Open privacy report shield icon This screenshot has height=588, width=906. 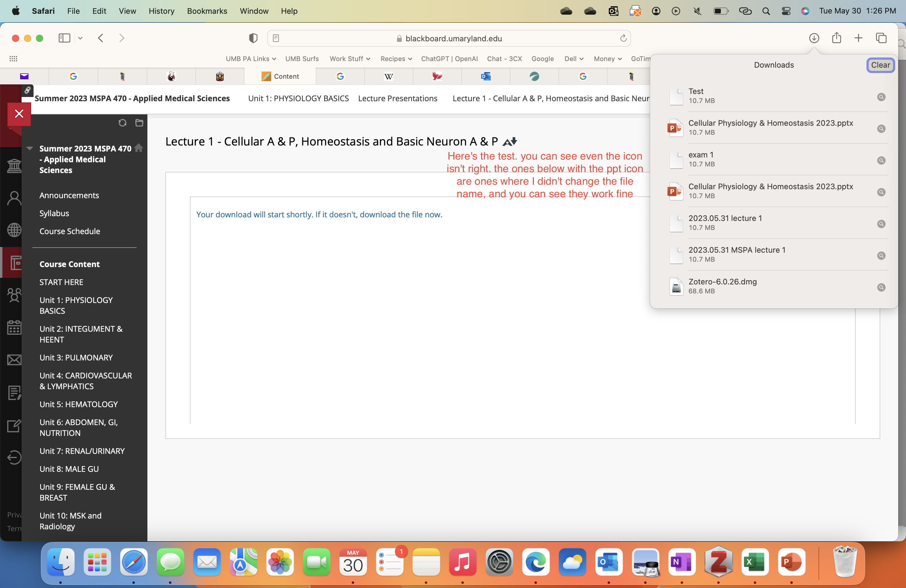pyautogui.click(x=253, y=38)
